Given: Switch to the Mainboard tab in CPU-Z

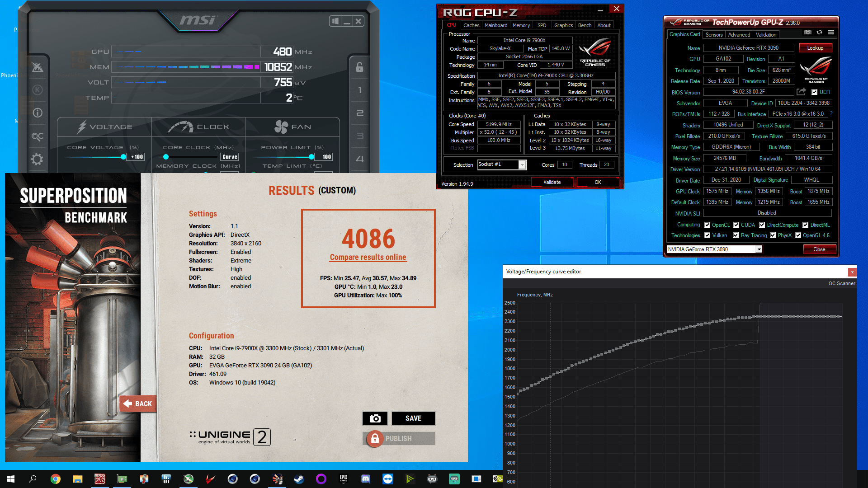Looking at the screenshot, I should coord(495,25).
